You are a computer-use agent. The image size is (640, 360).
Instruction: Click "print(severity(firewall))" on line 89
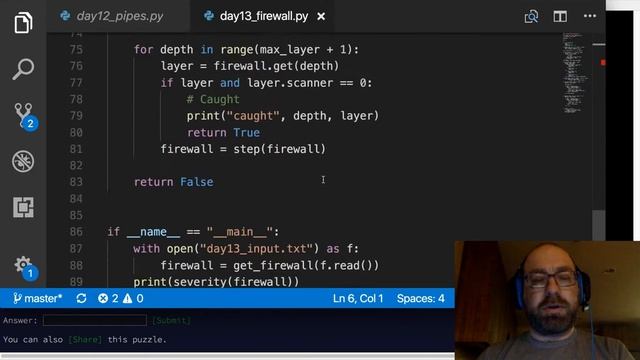(216, 282)
